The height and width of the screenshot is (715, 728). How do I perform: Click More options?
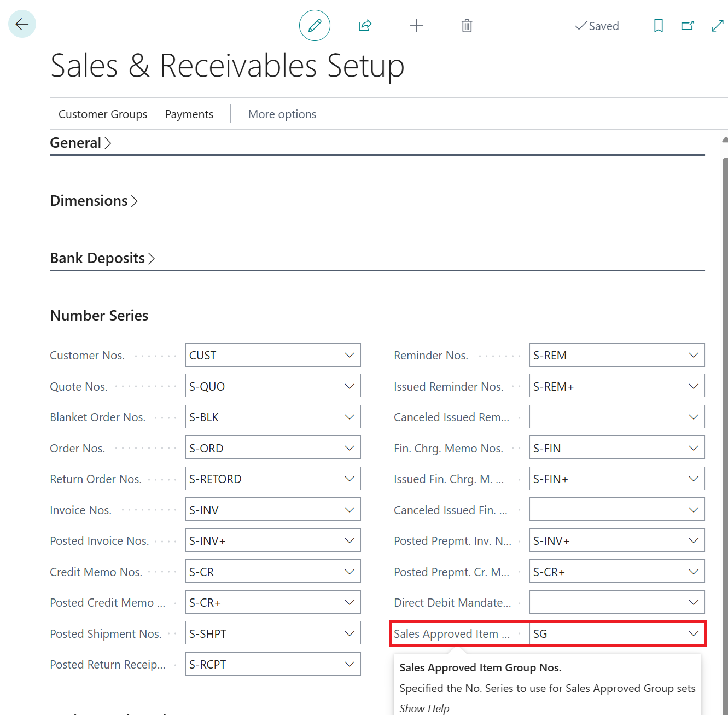click(x=282, y=114)
